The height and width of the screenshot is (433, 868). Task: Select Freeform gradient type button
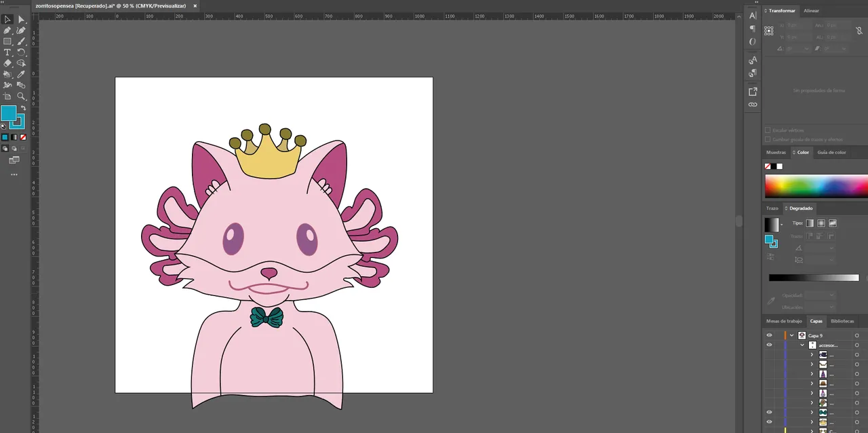833,223
